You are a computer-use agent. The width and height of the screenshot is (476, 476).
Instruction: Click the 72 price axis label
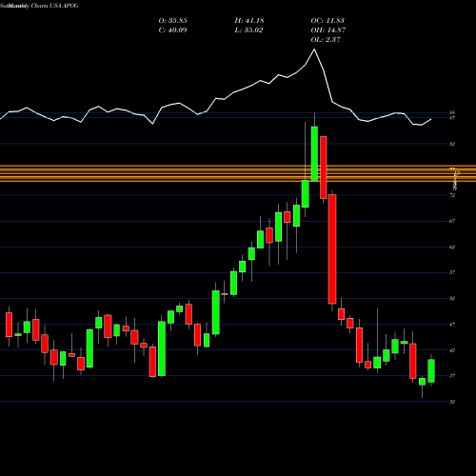pos(452,195)
